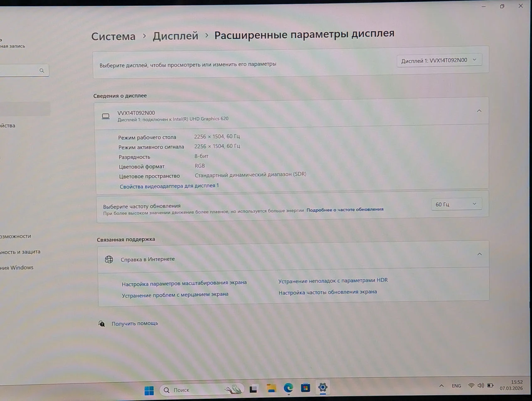The image size is (532, 401).
Task: Show hidden tray icons chevron
Action: pyautogui.click(x=441, y=386)
